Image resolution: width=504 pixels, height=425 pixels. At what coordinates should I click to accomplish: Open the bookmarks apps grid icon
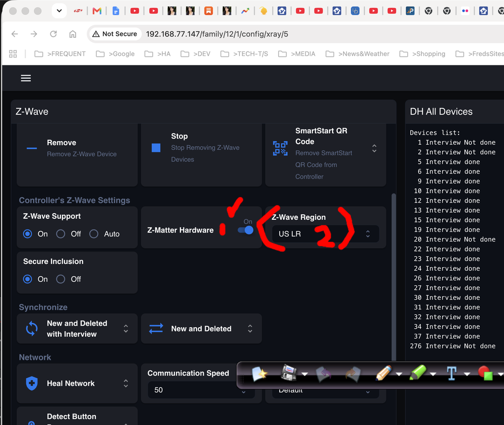tap(13, 53)
